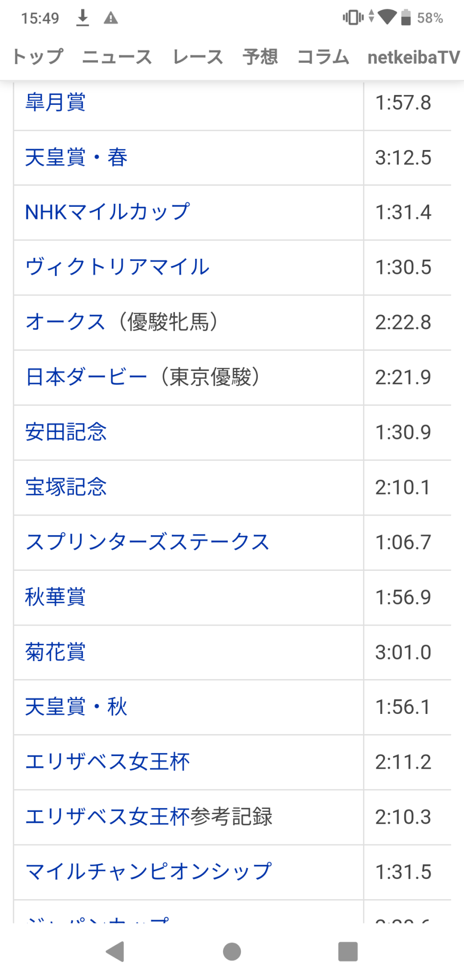Open the ニュース tab
This screenshot has height=980, width=464.
click(x=117, y=57)
